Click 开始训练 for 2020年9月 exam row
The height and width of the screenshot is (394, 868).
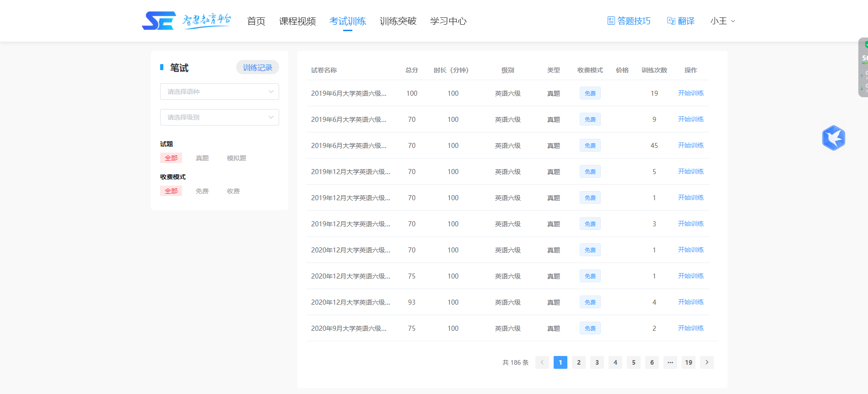(x=691, y=328)
